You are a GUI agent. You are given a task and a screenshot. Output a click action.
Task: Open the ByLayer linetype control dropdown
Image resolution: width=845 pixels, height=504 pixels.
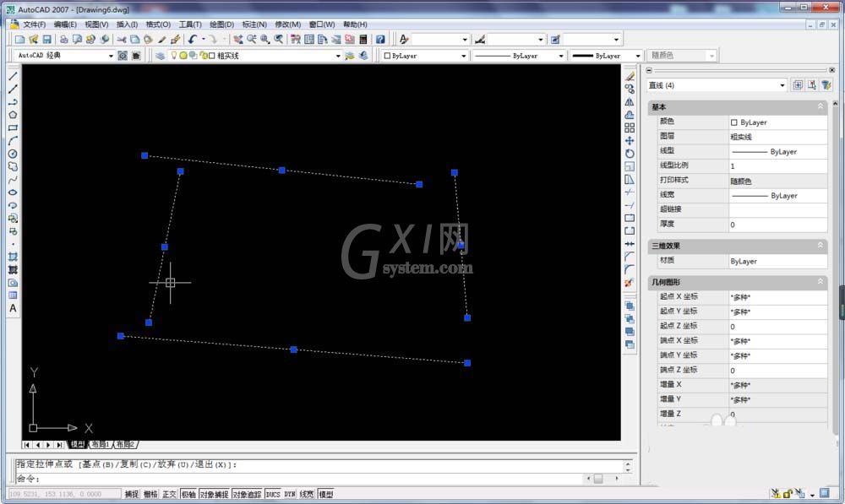[561, 56]
